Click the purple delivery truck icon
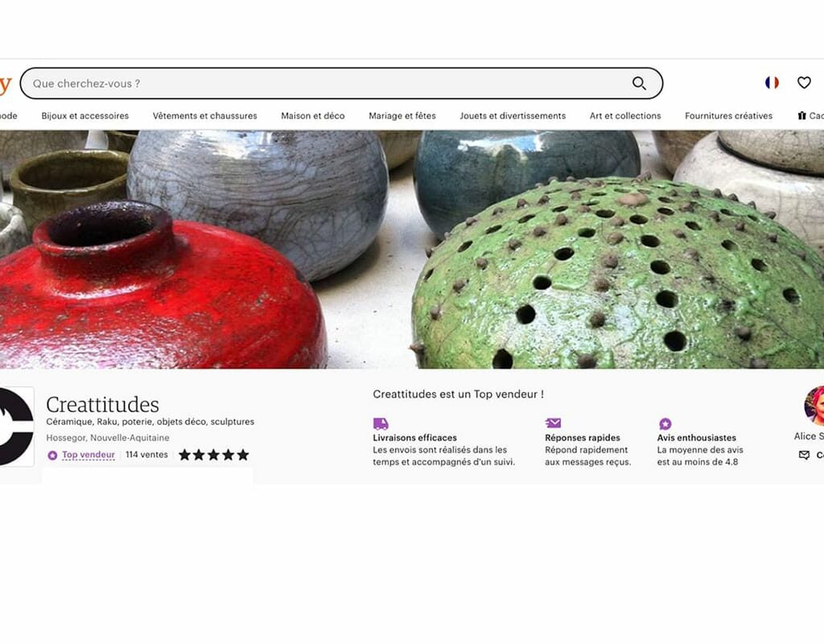Viewport: 824px width, 644px height. [x=381, y=423]
